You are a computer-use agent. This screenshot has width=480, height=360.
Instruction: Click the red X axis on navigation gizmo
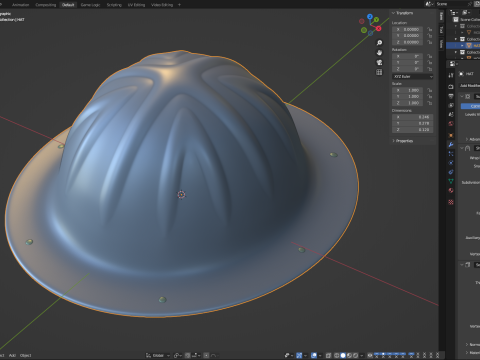point(378,29)
